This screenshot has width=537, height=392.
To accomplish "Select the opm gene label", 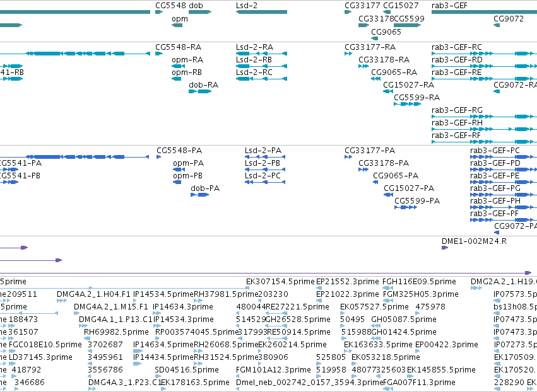I will tap(180, 18).
